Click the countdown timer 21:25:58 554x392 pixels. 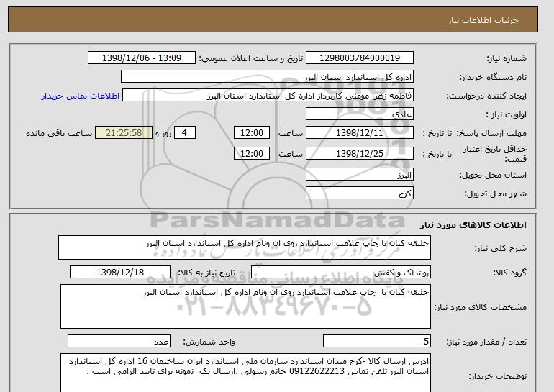click(124, 133)
